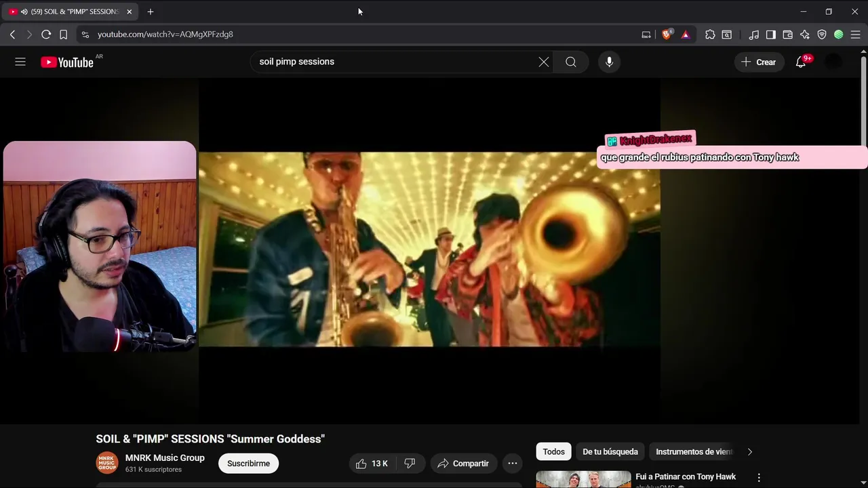Start voice search with microphone icon
The height and width of the screenshot is (488, 868).
pos(609,62)
